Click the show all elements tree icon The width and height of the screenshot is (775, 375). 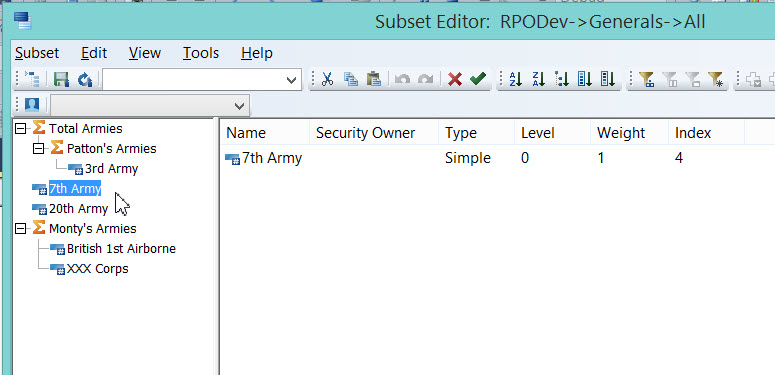click(32, 79)
